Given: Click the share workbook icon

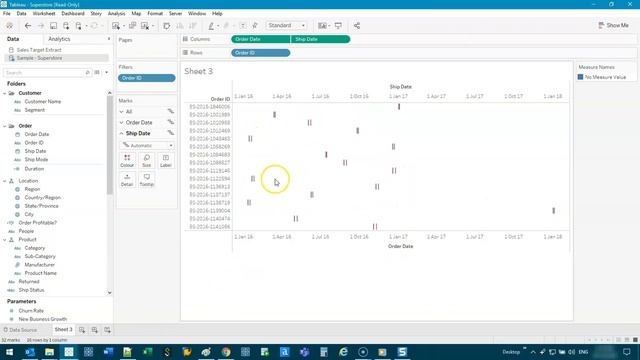Looking at the screenshot, I should click(357, 26).
